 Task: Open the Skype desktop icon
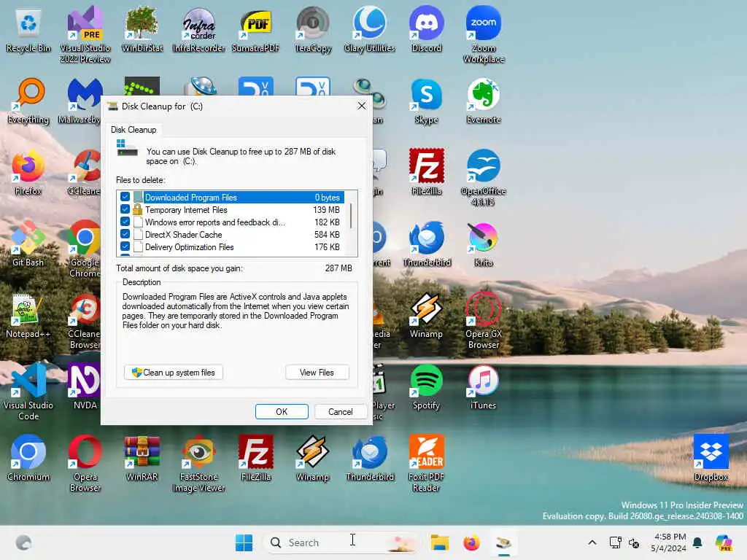click(x=426, y=101)
